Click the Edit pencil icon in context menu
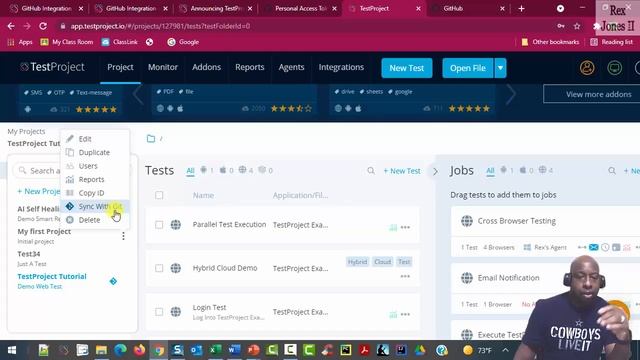Image resolution: width=640 pixels, height=360 pixels. (x=70, y=139)
